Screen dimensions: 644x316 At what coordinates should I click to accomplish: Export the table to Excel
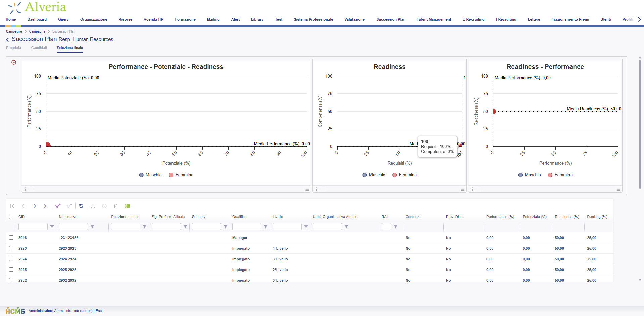coord(127,206)
